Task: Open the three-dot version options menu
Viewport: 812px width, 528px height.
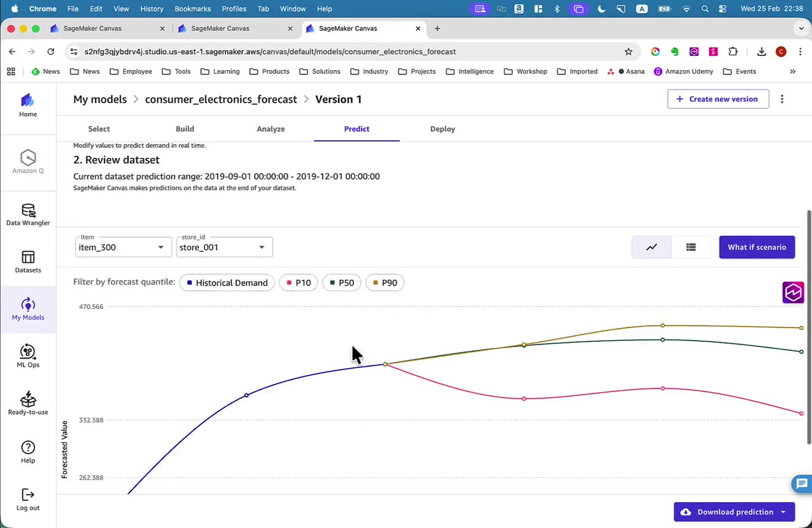Action: tap(782, 99)
